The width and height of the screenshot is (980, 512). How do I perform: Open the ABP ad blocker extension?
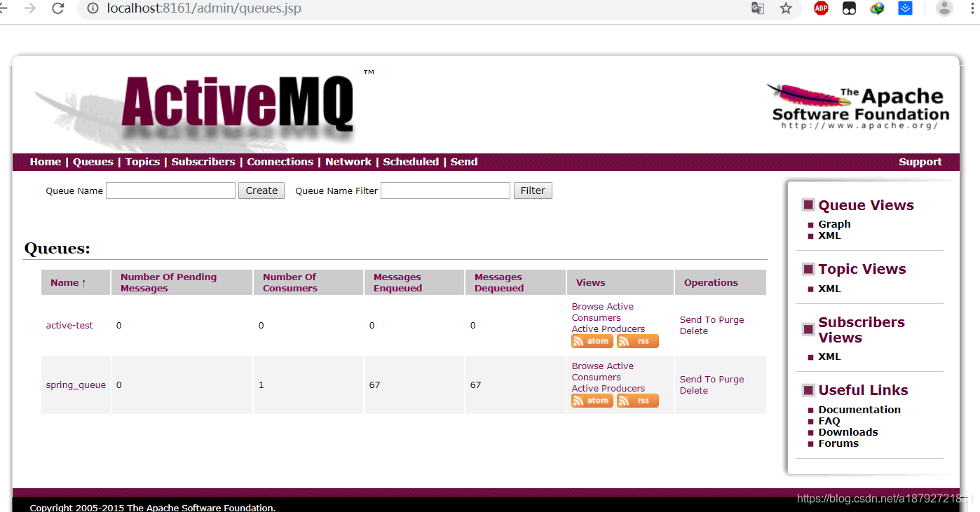click(821, 8)
